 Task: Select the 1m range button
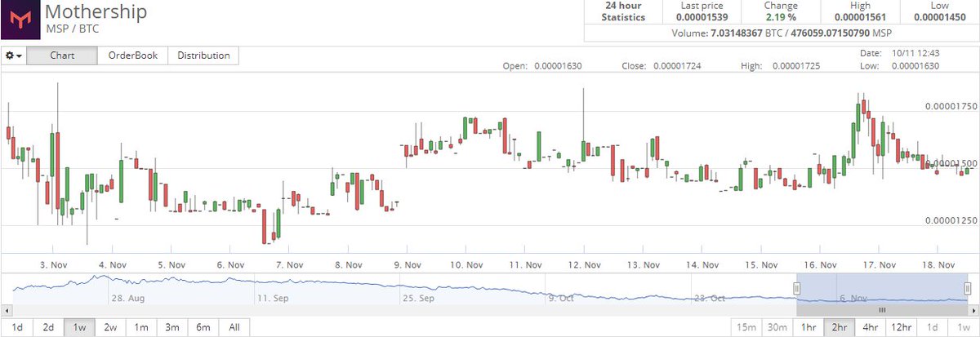pyautogui.click(x=141, y=327)
